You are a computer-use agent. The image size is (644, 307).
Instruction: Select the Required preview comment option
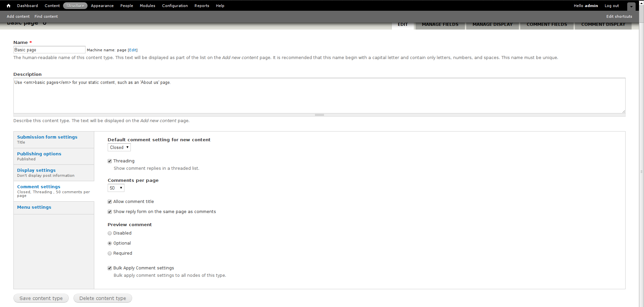pyautogui.click(x=109, y=253)
